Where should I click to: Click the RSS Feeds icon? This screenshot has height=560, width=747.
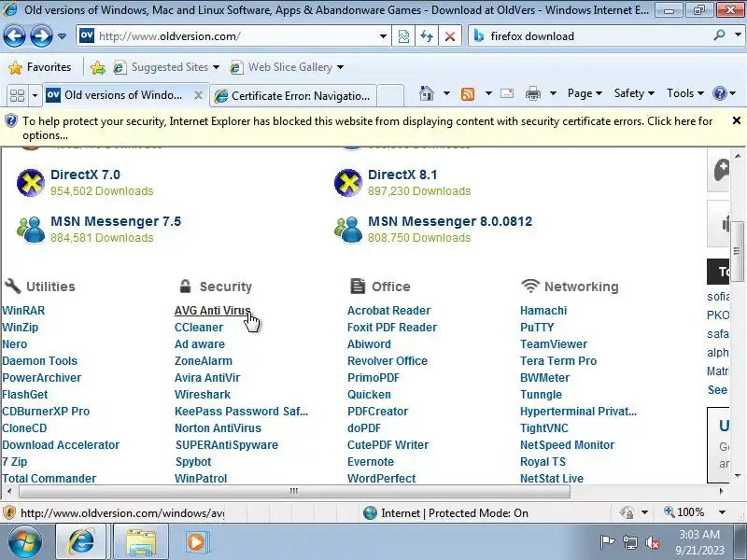click(468, 94)
